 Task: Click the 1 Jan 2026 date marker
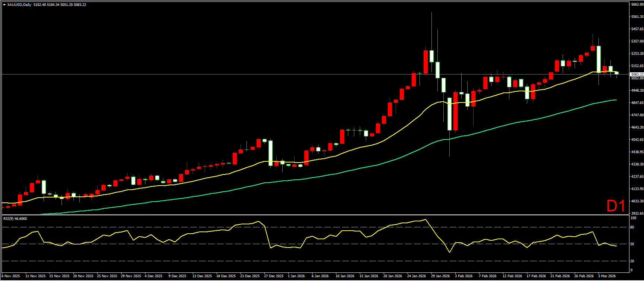click(x=297, y=276)
